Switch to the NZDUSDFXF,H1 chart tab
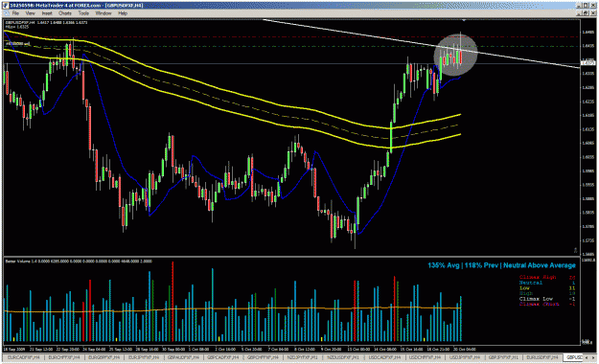 tap(343, 357)
